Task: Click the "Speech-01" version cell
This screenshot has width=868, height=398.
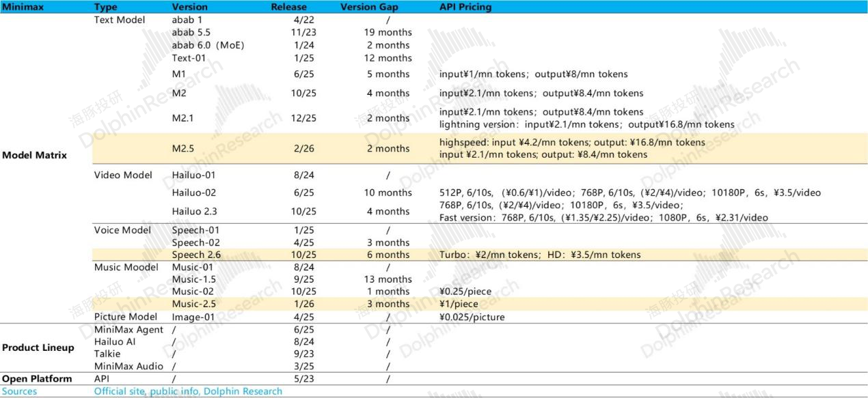Action: click(x=195, y=230)
